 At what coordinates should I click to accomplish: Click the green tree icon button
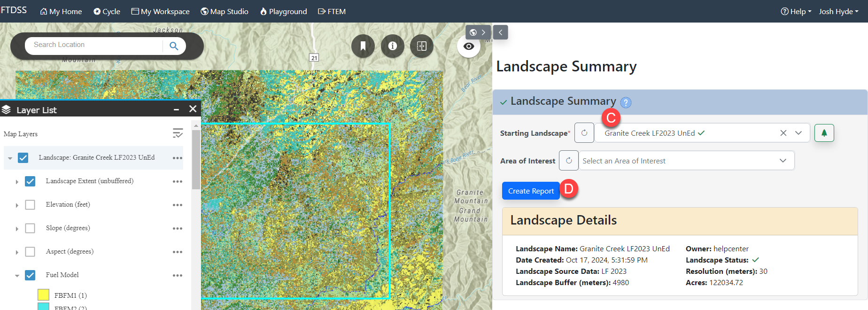824,133
